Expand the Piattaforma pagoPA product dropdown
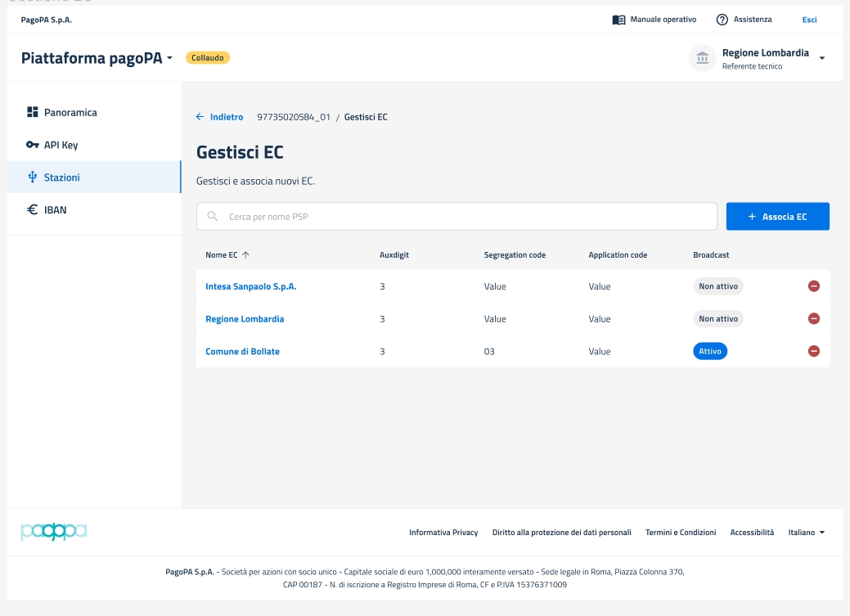Screen dimensions: 850x616 point(170,58)
